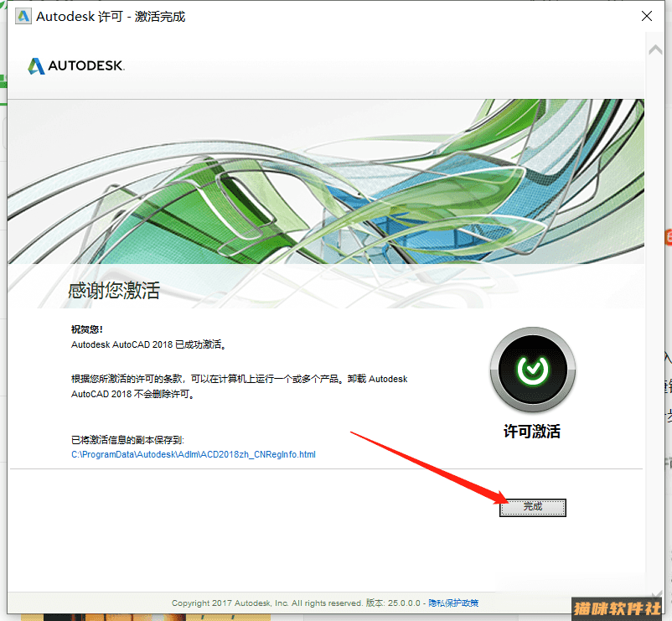Click the 感谢您激活 heading text

(114, 290)
